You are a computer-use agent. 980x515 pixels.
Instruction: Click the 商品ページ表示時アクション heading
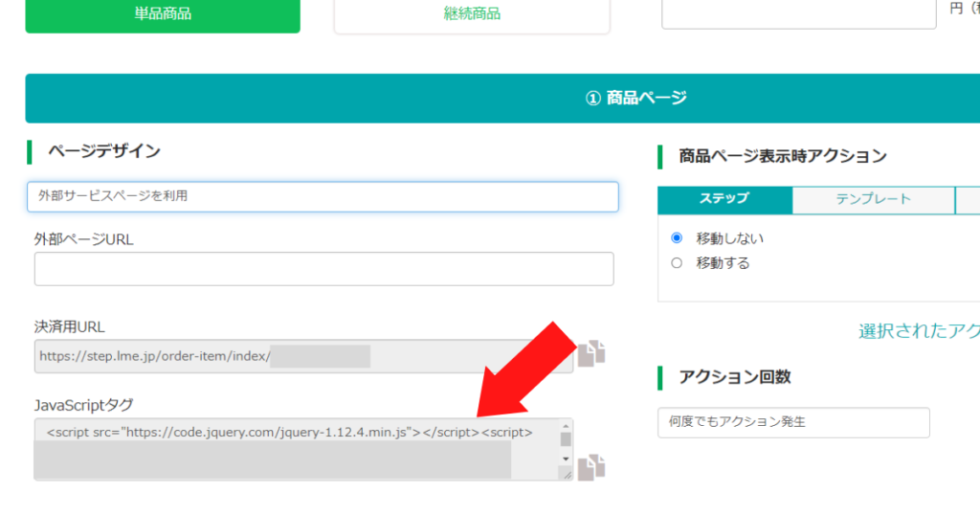click(x=783, y=156)
